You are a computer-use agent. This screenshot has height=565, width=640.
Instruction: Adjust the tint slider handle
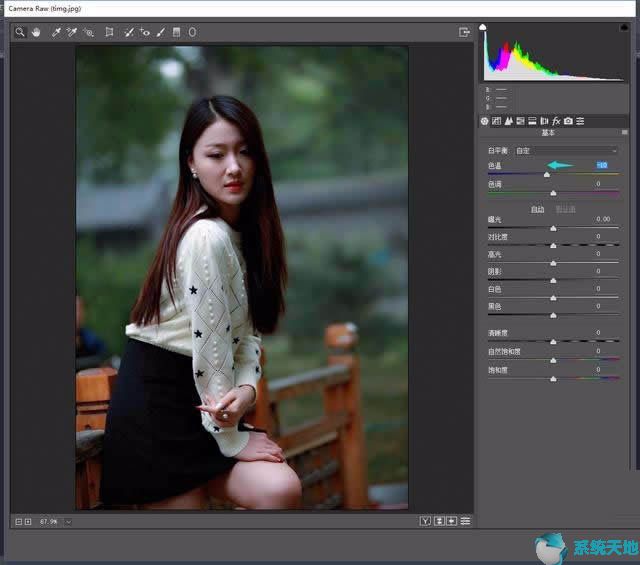(x=553, y=193)
